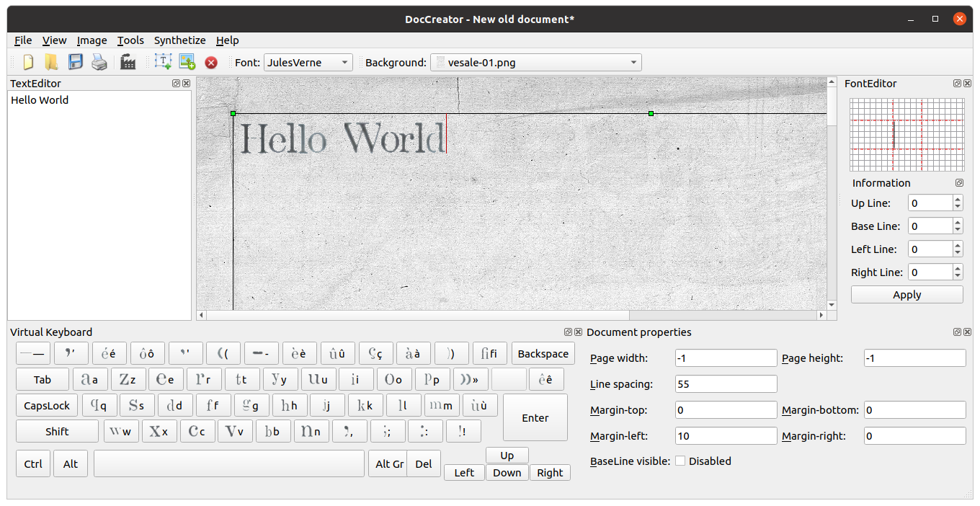Open the File menu
Image resolution: width=980 pixels, height=506 pixels.
tap(23, 40)
